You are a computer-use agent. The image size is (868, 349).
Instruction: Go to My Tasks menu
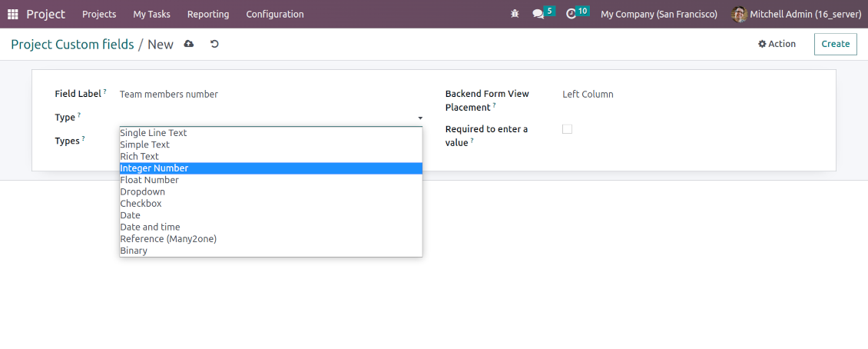point(151,14)
